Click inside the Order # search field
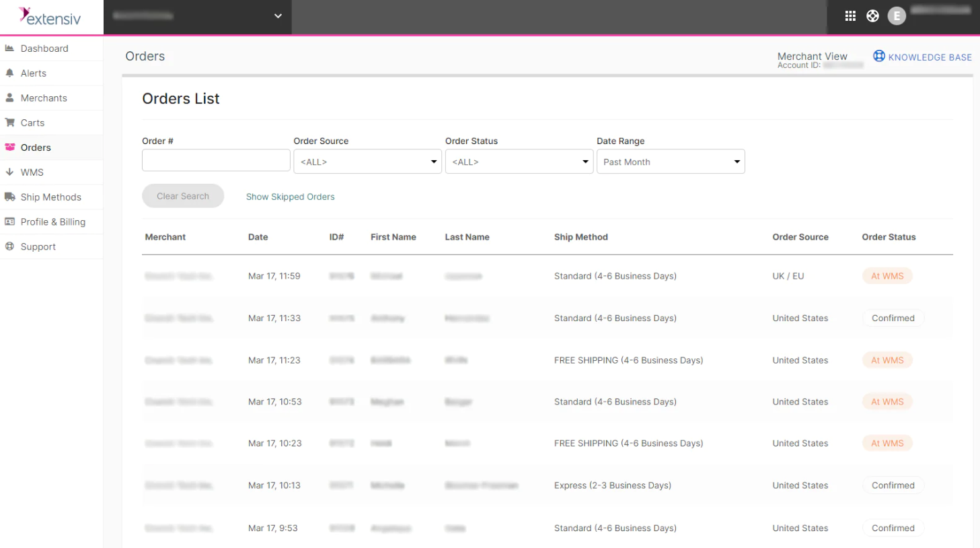Viewport: 980px width, 548px height. point(215,160)
